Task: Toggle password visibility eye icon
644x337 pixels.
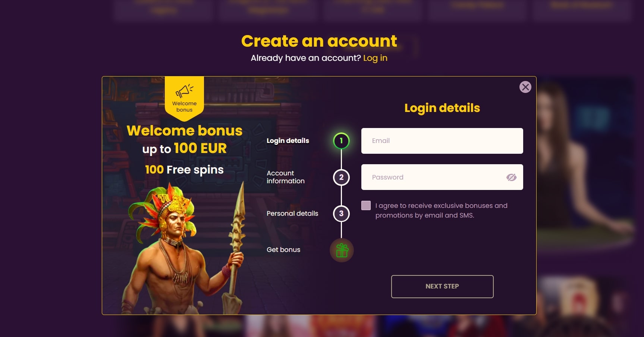Action: 511,177
